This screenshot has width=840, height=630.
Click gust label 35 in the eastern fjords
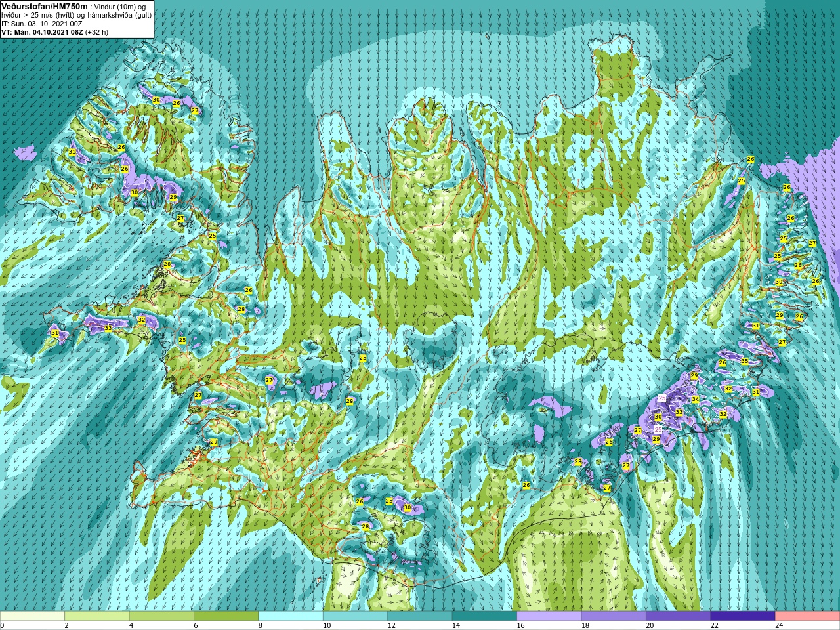[x=744, y=361]
